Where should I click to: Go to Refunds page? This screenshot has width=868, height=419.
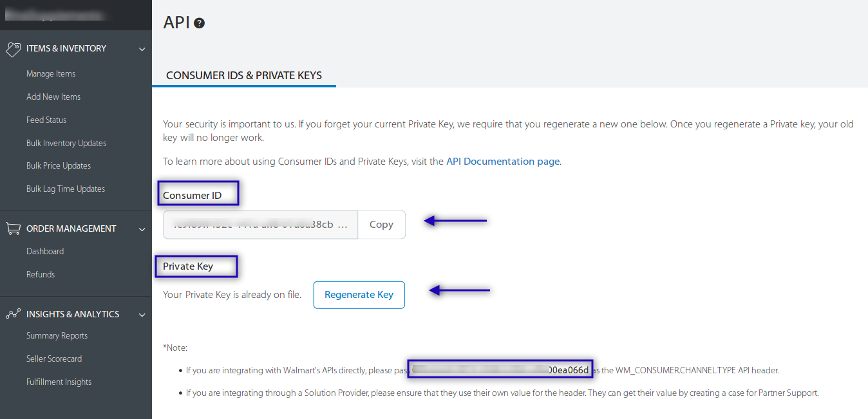41,275
